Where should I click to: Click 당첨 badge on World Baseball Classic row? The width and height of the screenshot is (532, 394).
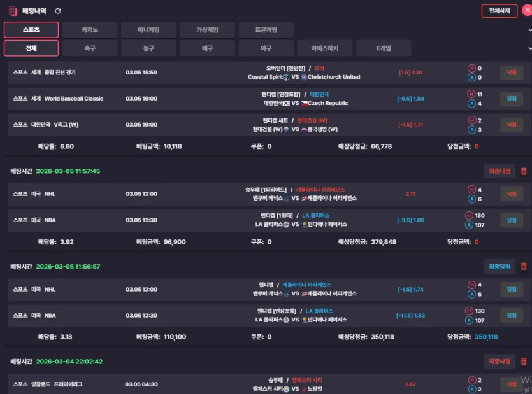tap(512, 99)
